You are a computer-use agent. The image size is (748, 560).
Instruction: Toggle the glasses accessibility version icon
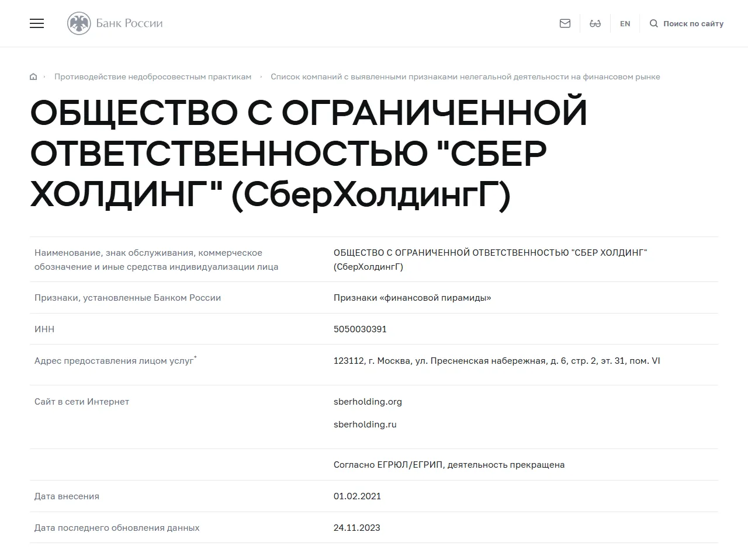click(595, 23)
